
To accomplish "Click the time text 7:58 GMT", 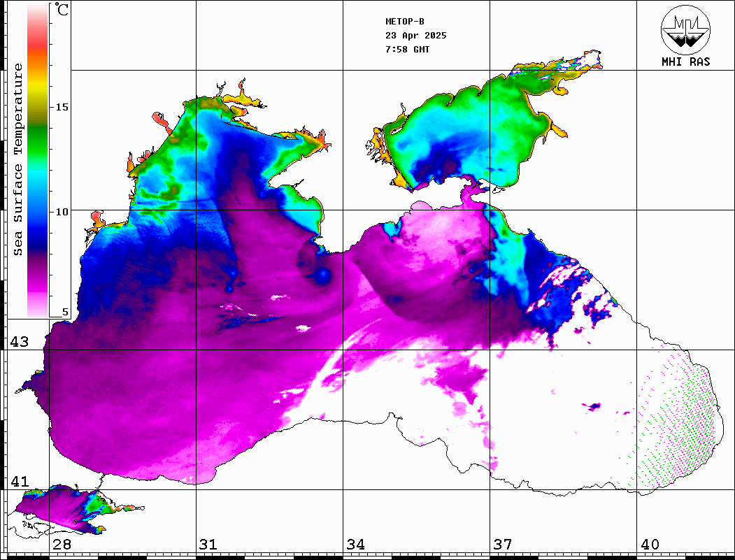I will click(x=407, y=49).
